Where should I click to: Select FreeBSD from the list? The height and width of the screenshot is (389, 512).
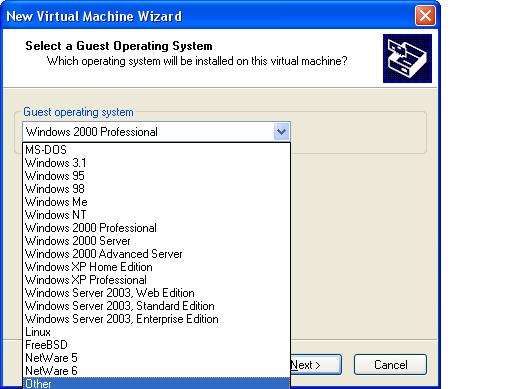157,345
